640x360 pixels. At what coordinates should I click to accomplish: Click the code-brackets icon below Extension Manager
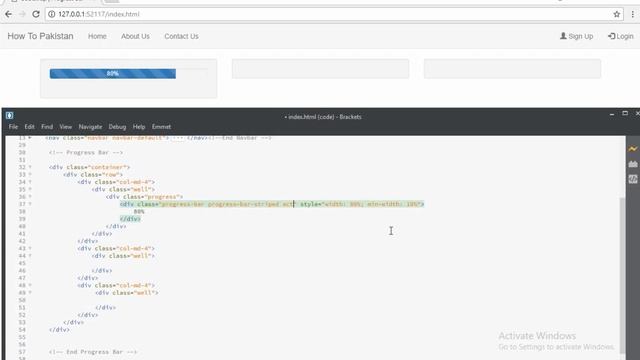coord(633,179)
